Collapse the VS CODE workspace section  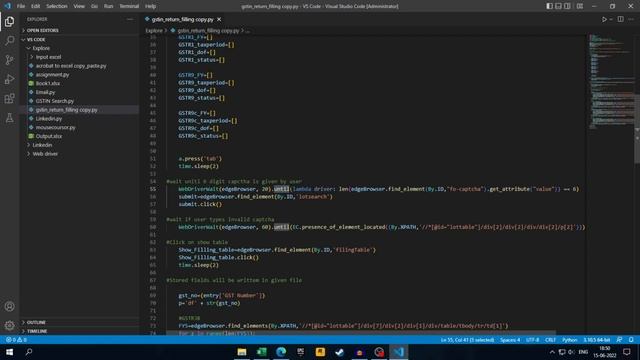click(80, 40)
